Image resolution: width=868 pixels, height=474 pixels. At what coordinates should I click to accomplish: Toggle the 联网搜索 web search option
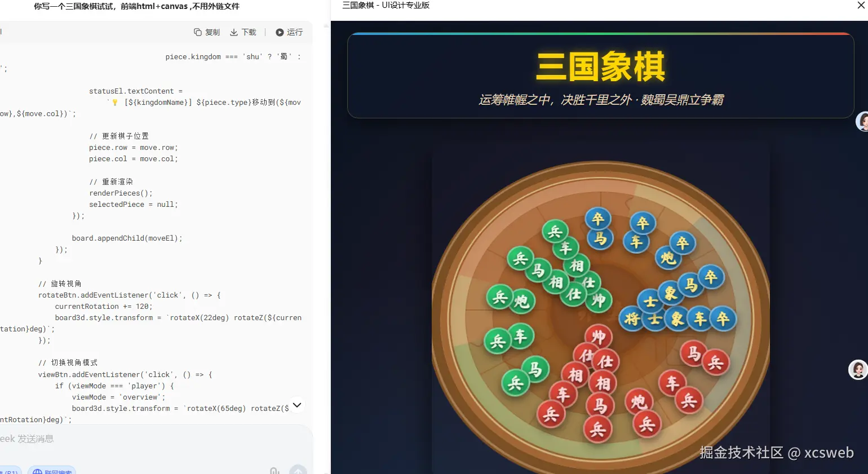(x=52, y=471)
